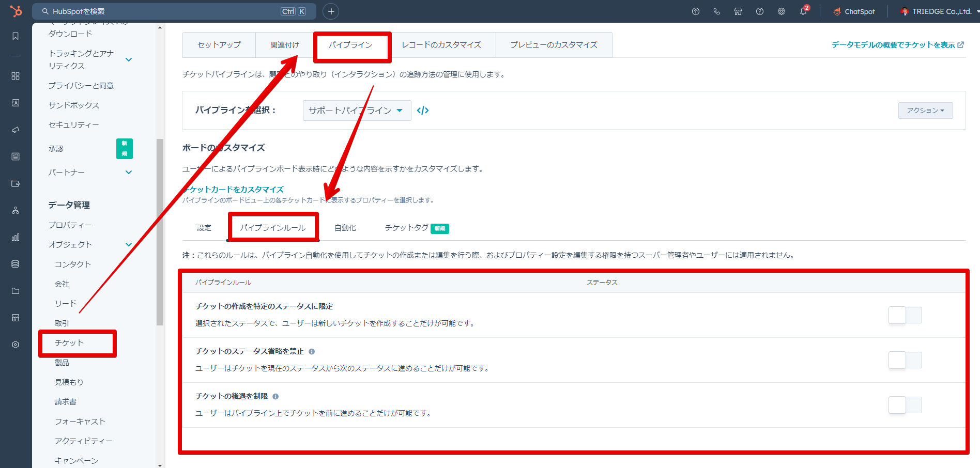Click sidebar scroll down arrow

160,465
